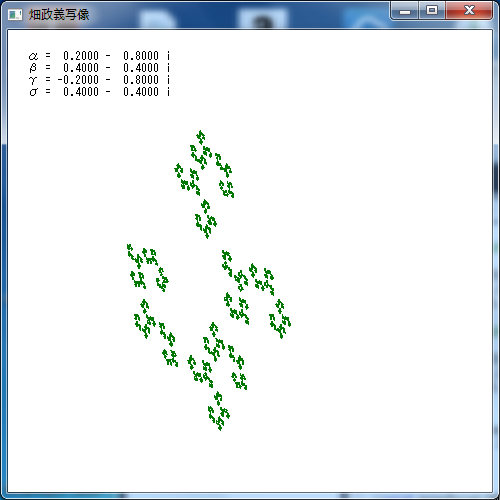Image resolution: width=500 pixels, height=500 pixels.
Task: Minimize the 畑政義写像 window
Action: coord(405,11)
